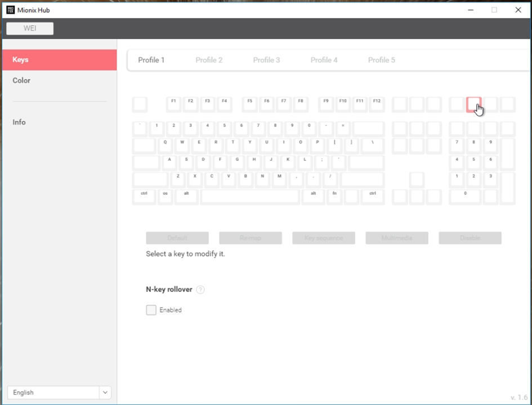This screenshot has height=405, width=532.
Task: Select the Z key on keyboard layout
Action: 178,179
